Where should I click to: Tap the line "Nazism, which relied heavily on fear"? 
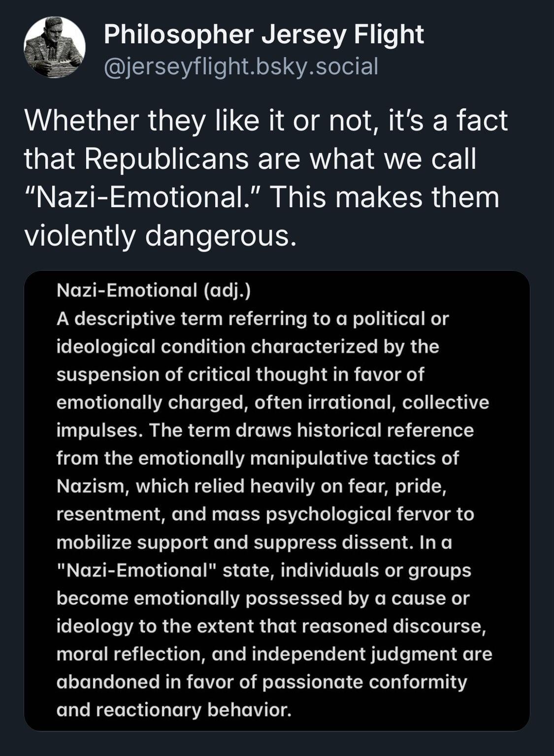point(252,486)
